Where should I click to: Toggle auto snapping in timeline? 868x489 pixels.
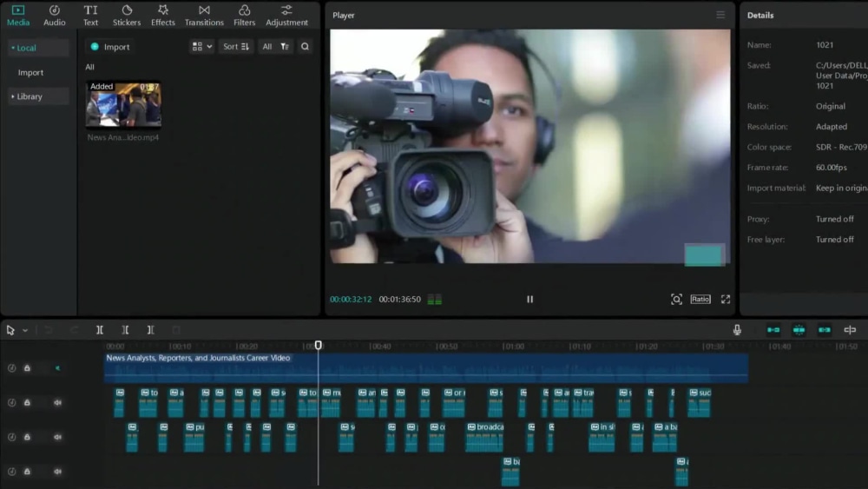(799, 330)
